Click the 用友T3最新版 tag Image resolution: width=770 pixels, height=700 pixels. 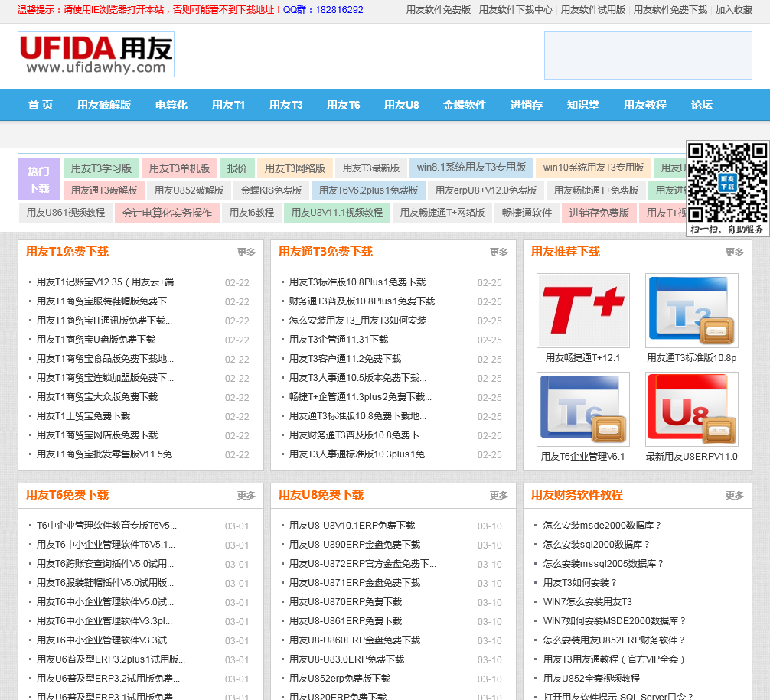(x=371, y=168)
